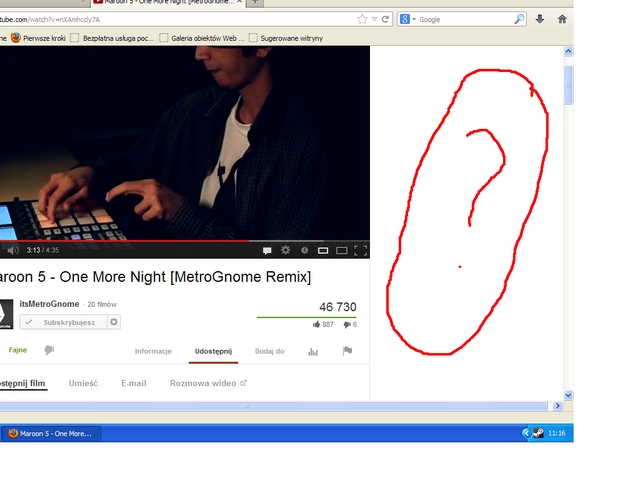Open the Firefox downloads arrow icon
640x480 pixels.
[x=540, y=19]
